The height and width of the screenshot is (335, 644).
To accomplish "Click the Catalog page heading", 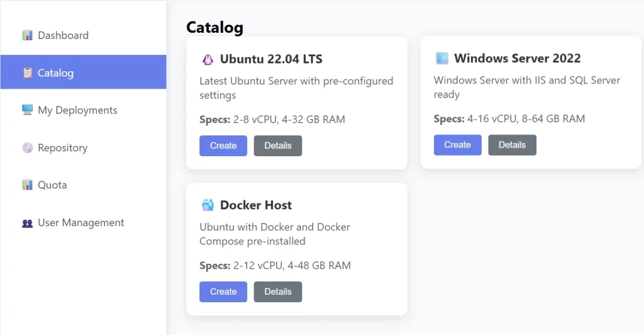I will coord(215,28).
